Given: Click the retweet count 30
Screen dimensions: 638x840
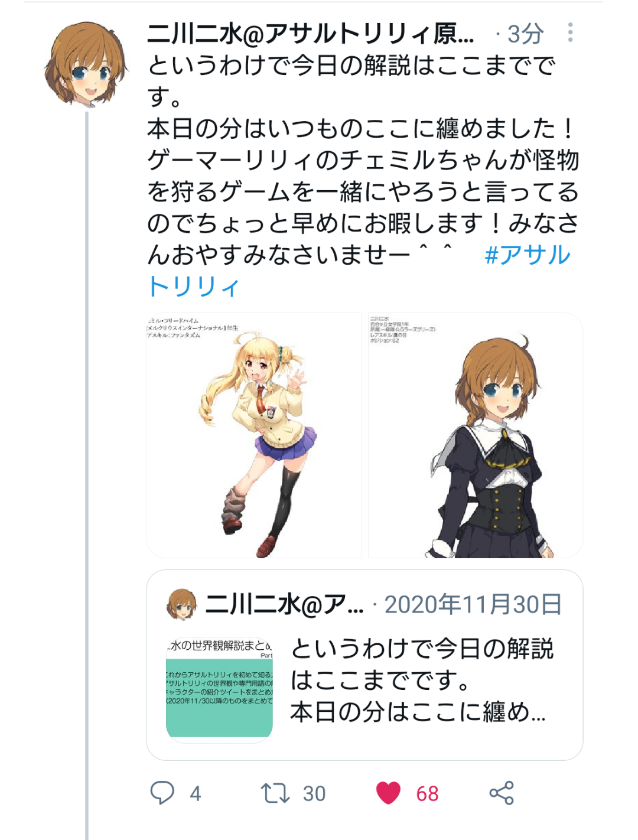Looking at the screenshot, I should click(314, 793).
